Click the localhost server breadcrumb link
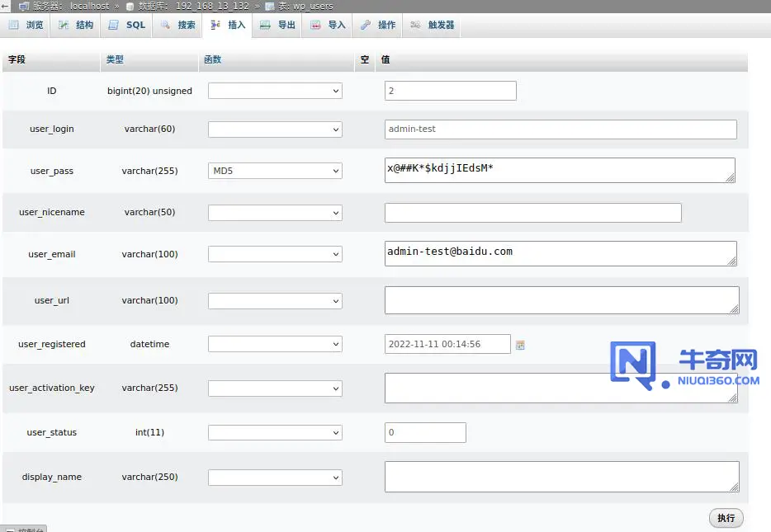The height and width of the screenshot is (532, 771). point(89,6)
